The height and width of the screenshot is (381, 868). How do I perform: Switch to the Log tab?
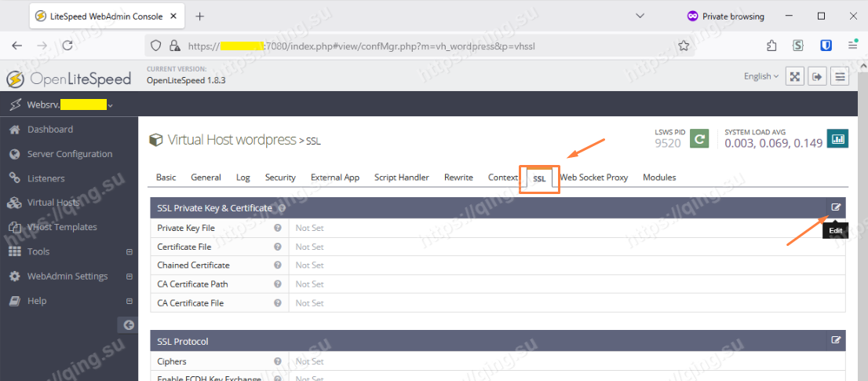pyautogui.click(x=243, y=178)
